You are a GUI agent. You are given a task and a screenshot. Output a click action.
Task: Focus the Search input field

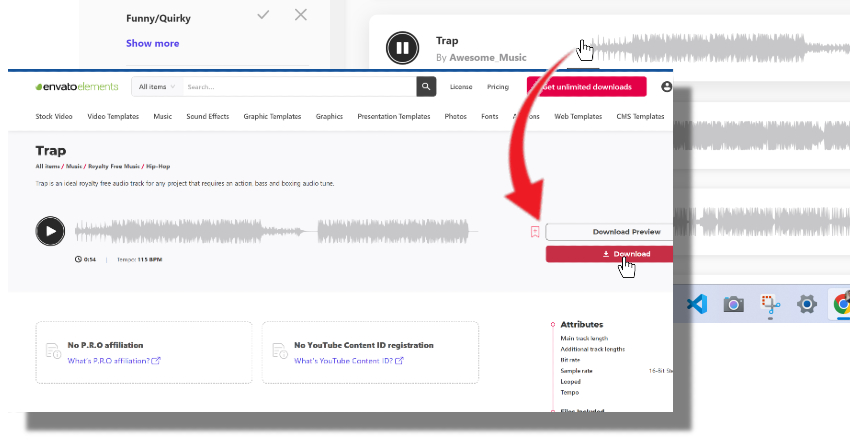pyautogui.click(x=299, y=87)
